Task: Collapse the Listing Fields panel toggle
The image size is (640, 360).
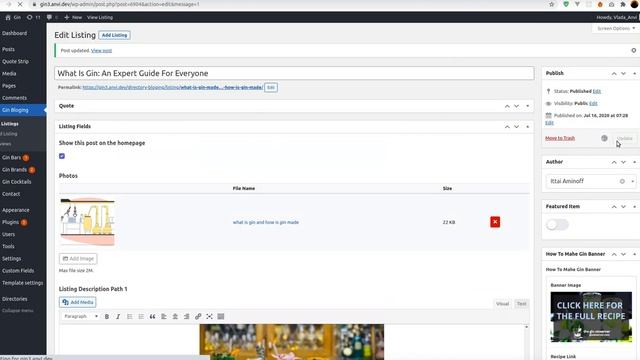Action: [528, 127]
